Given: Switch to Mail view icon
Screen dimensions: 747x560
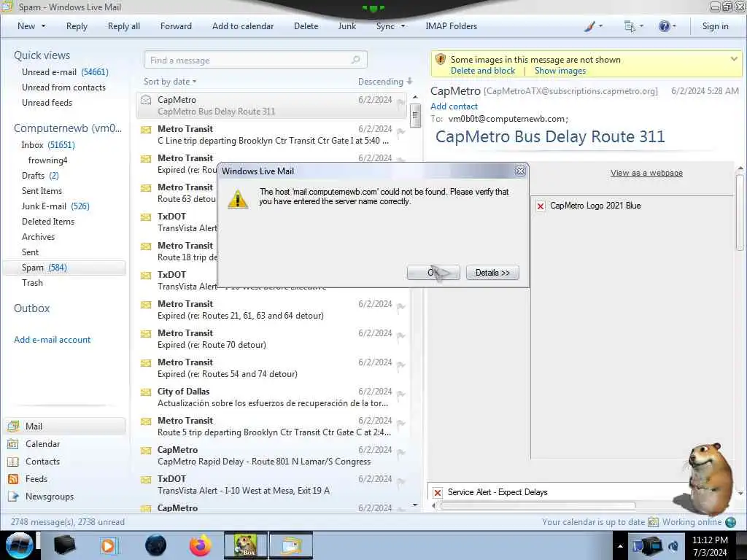Looking at the screenshot, I should [x=13, y=426].
